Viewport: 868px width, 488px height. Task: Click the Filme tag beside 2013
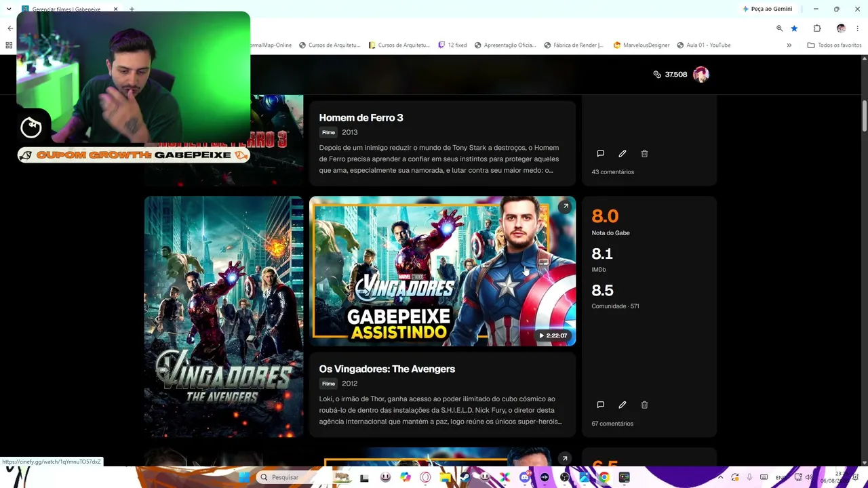click(328, 132)
